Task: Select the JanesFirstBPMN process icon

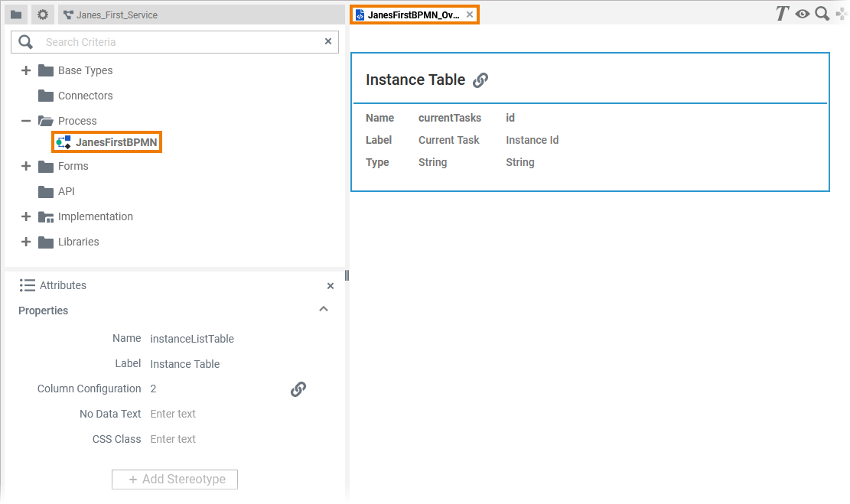Action: (x=64, y=141)
